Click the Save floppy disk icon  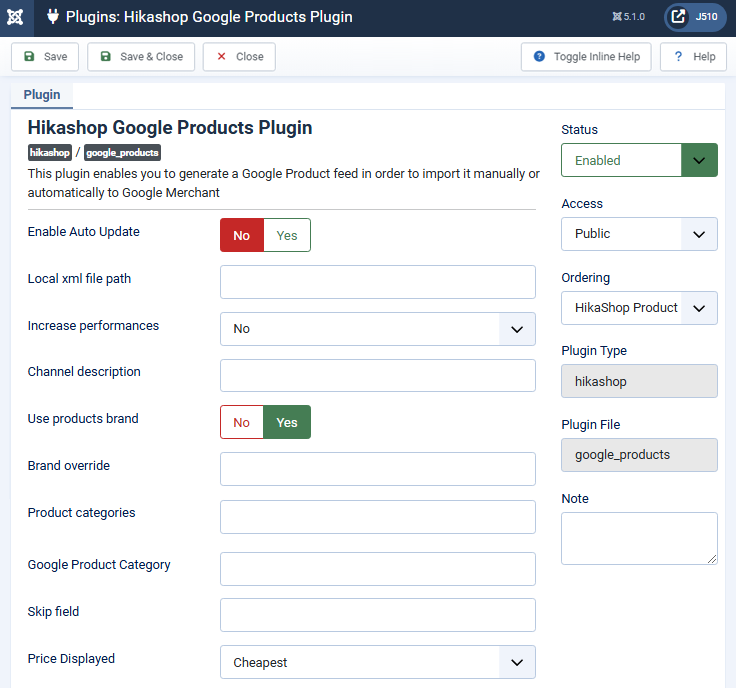pos(29,56)
